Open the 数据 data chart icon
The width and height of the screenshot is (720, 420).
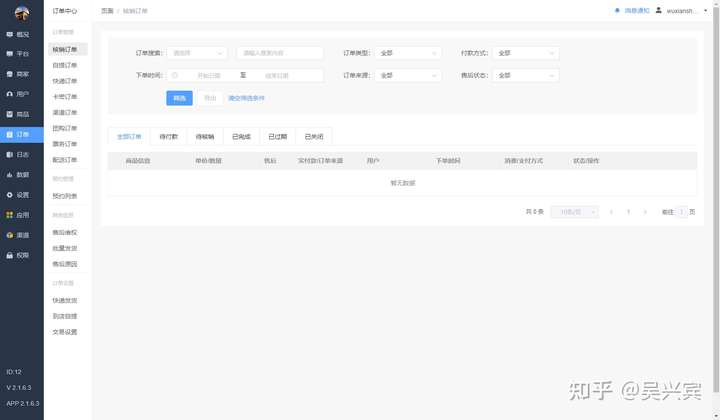[10, 175]
